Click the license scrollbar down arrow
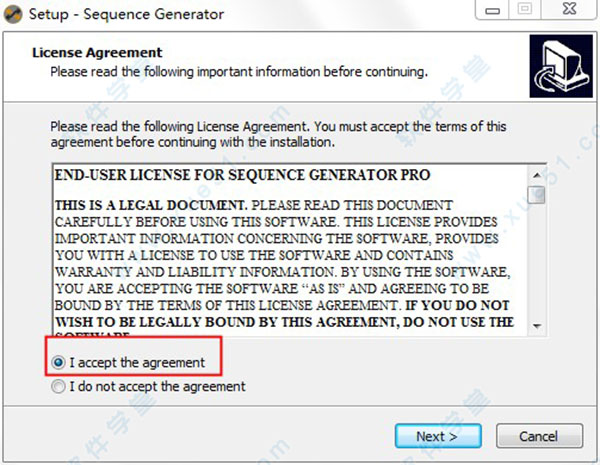Image resolution: width=600 pixels, height=465 pixels. coord(536,326)
